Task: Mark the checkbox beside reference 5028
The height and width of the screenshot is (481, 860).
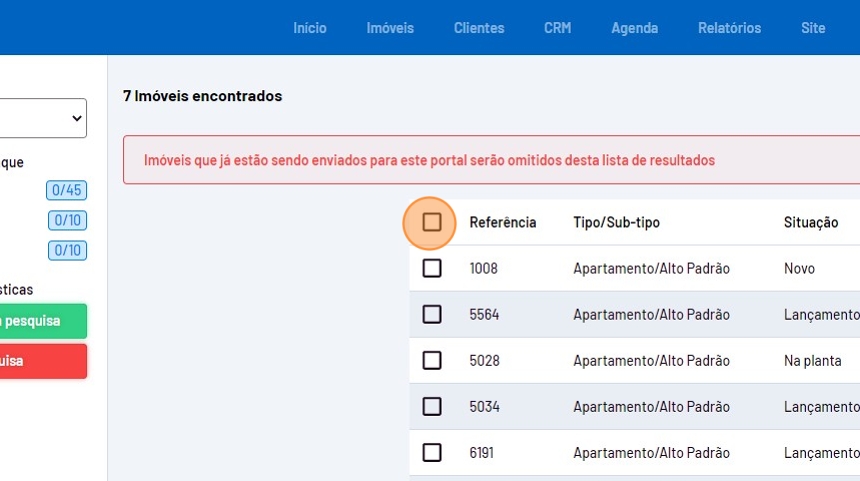Action: pos(432,360)
